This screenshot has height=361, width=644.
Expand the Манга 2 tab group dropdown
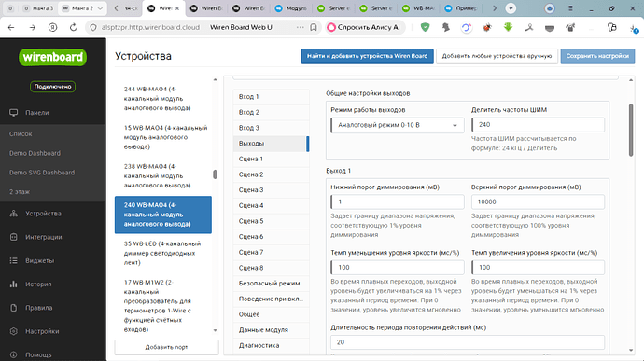click(100, 8)
